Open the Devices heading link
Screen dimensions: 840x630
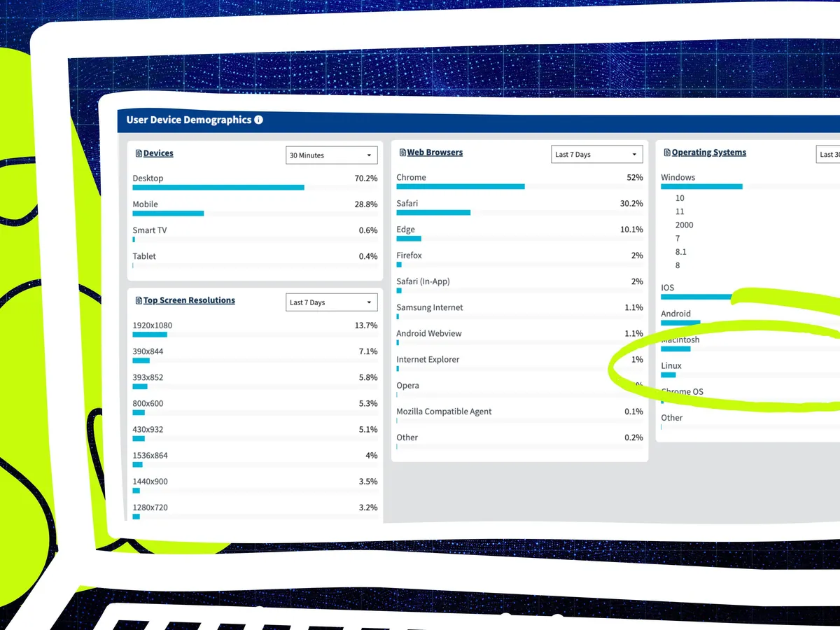tap(158, 153)
